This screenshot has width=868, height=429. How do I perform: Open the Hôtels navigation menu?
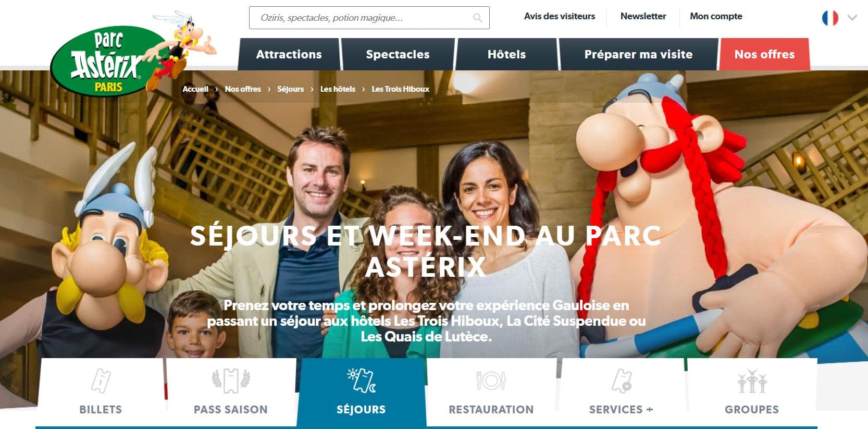(x=506, y=54)
